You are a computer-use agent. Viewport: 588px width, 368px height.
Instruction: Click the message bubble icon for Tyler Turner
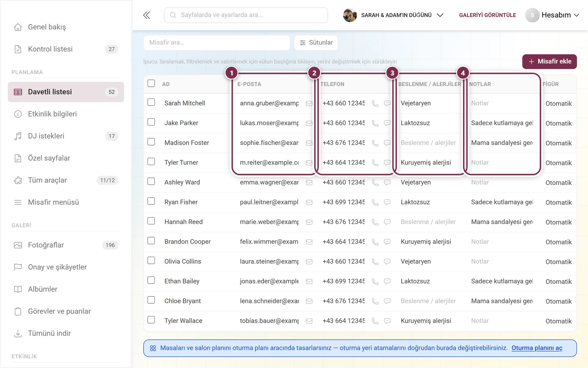click(387, 163)
